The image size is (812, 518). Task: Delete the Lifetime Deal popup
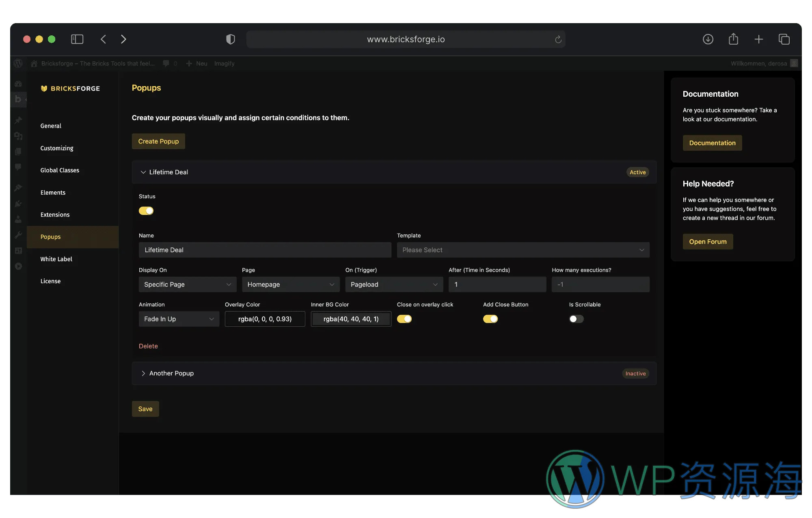[148, 346]
